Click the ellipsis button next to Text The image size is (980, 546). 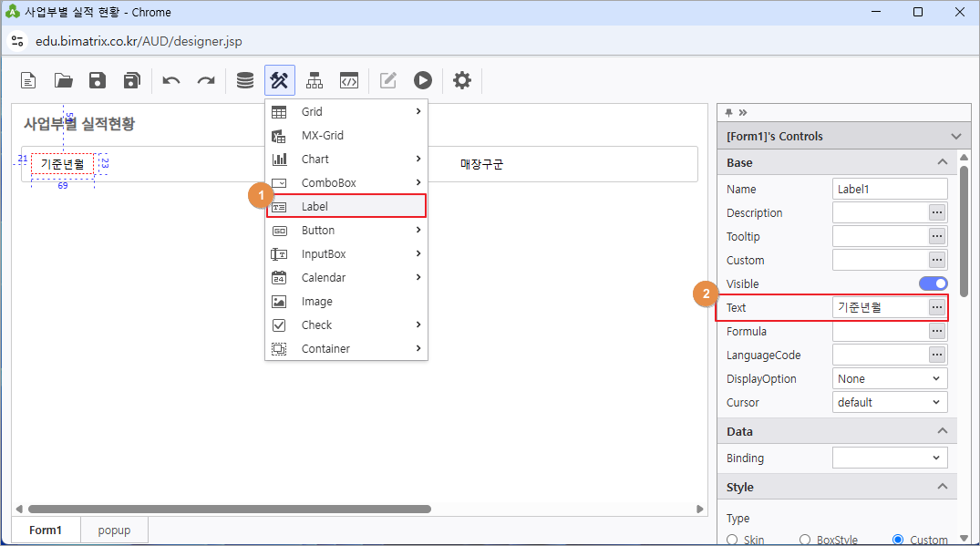point(937,307)
